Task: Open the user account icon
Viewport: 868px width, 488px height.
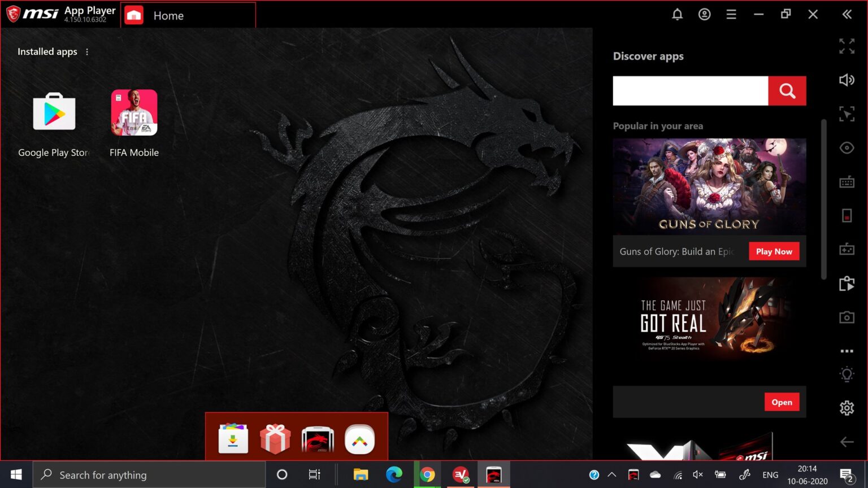Action: click(704, 15)
